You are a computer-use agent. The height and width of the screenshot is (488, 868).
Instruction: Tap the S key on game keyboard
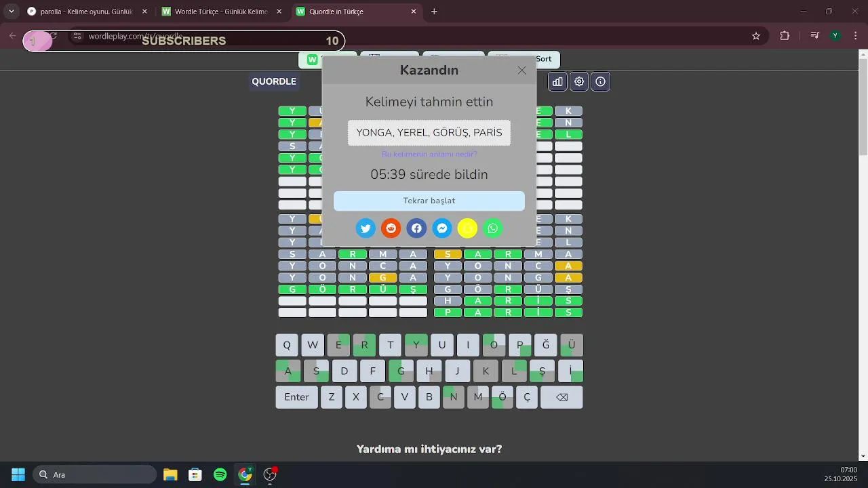[x=316, y=371]
